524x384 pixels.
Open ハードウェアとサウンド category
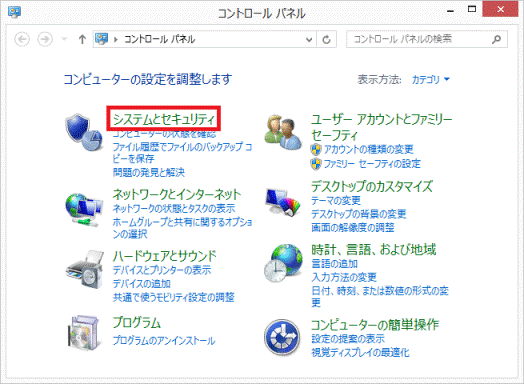click(164, 256)
